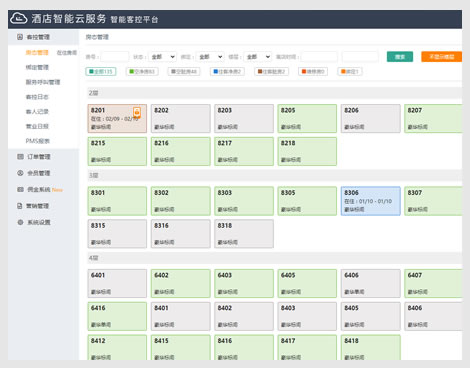Open the 状态 dropdown
The image size is (470, 368).
coord(162,57)
